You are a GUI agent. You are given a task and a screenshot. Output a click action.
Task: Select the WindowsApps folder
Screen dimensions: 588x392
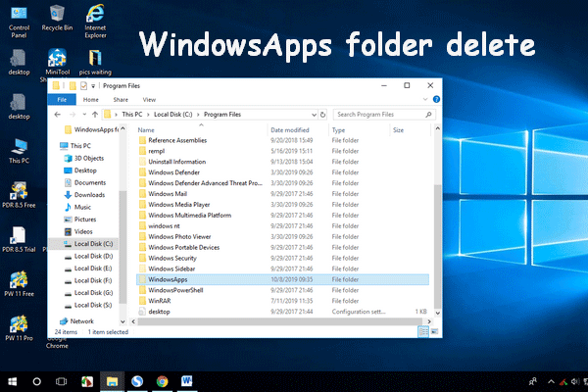(168, 279)
